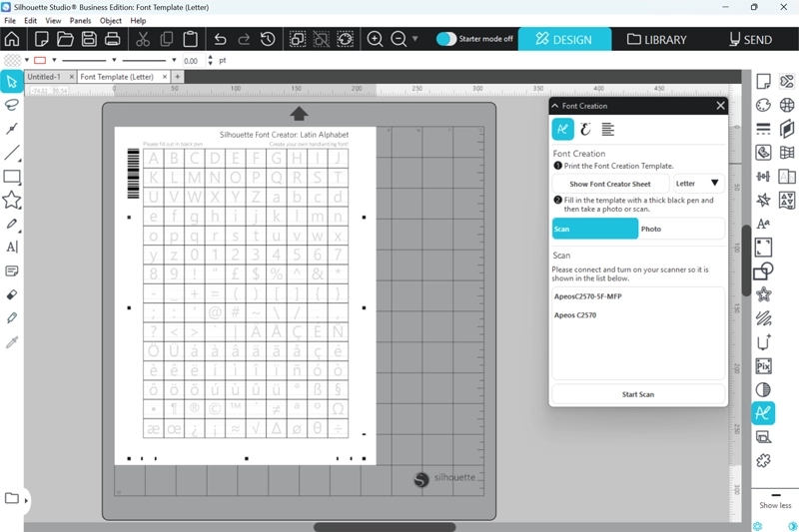799x532 pixels.
Task: Click the Print icon in toolbar
Action: pyautogui.click(x=113, y=40)
